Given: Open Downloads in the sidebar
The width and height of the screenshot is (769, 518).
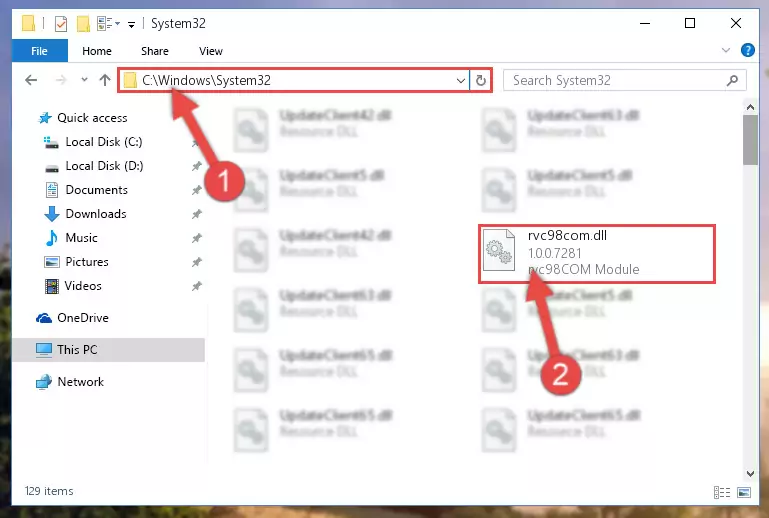Looking at the screenshot, I should 96,214.
